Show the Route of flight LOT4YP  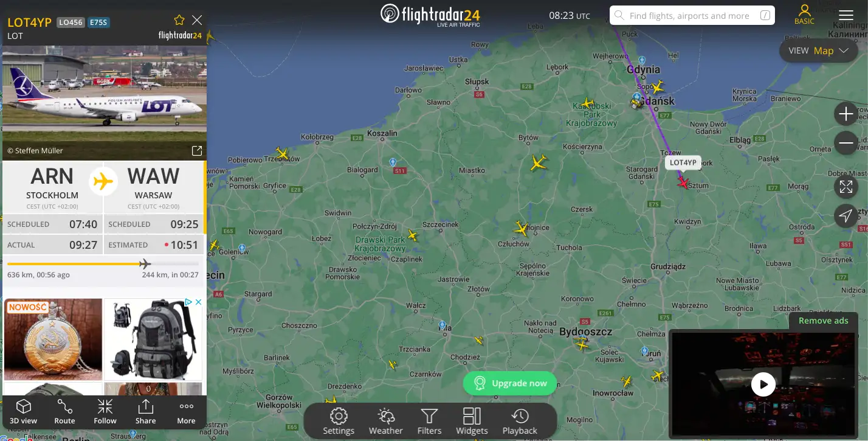coord(64,412)
